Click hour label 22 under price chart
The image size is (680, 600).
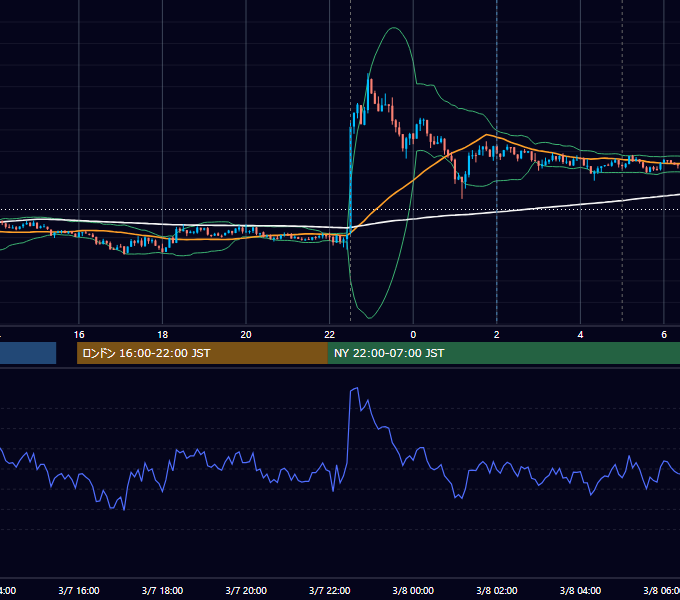[x=330, y=335]
